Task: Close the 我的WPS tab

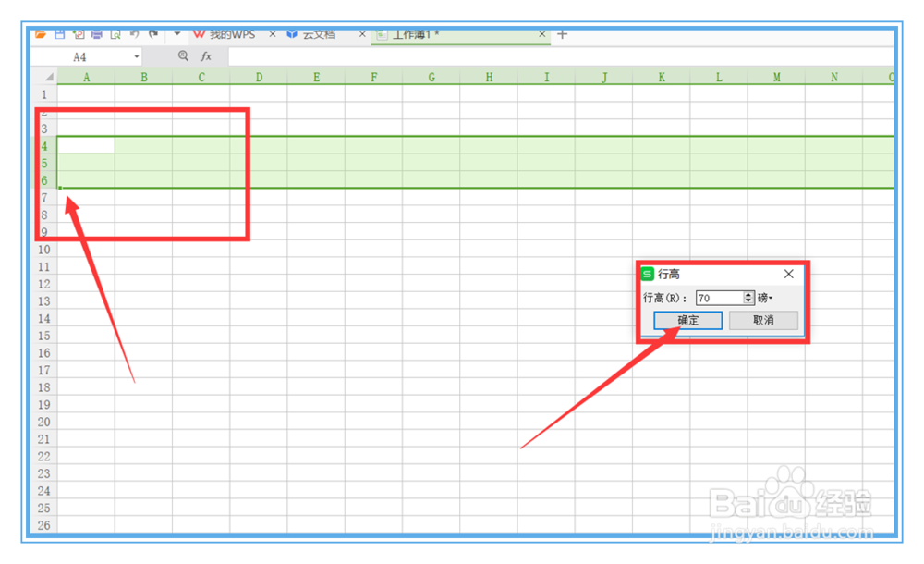Action: click(x=273, y=35)
